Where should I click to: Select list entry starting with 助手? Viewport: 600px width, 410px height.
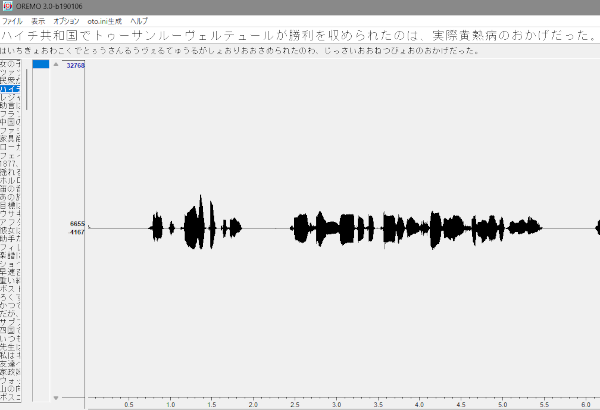coord(10,238)
